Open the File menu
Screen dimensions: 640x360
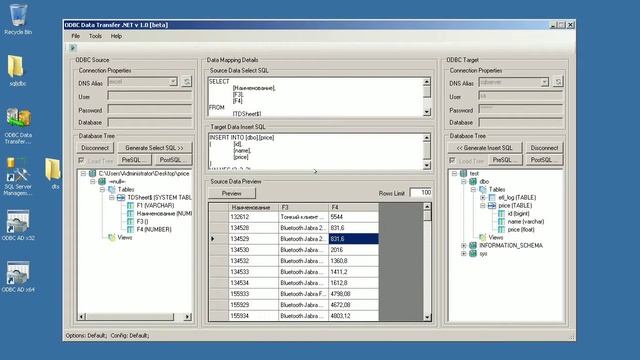(76, 36)
